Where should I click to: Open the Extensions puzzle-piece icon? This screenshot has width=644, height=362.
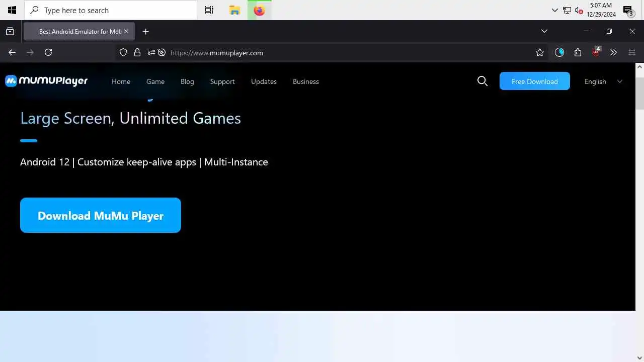click(x=578, y=52)
